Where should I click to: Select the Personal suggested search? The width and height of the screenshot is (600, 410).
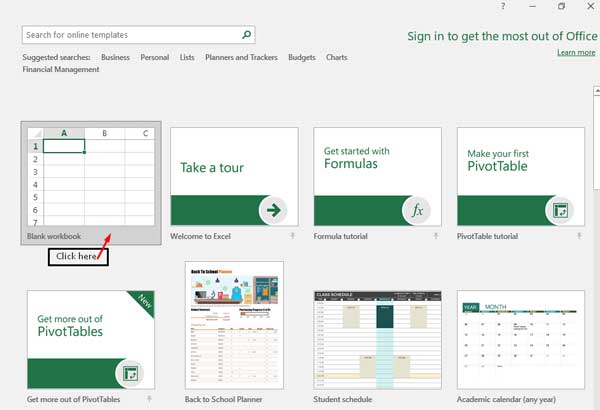pos(155,57)
